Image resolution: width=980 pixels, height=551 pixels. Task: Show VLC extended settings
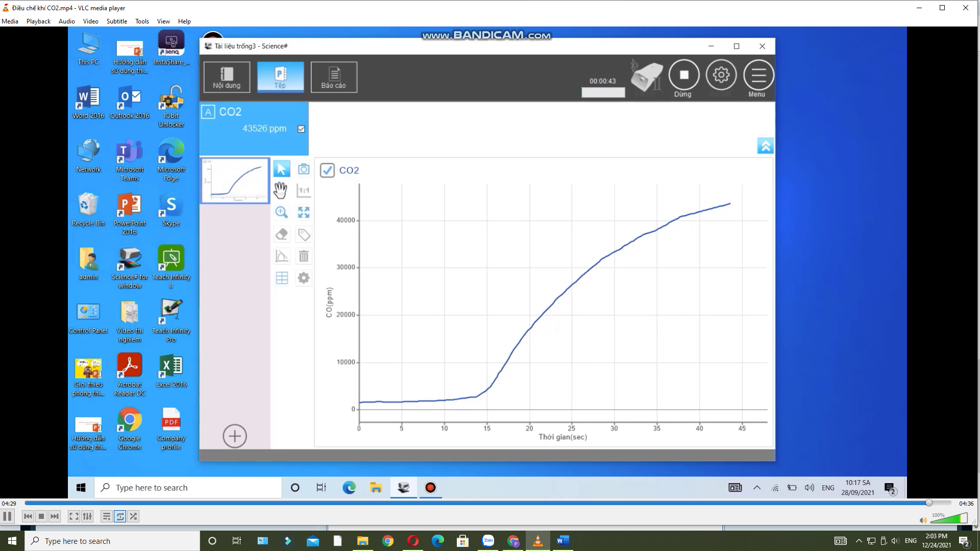pos(87,516)
